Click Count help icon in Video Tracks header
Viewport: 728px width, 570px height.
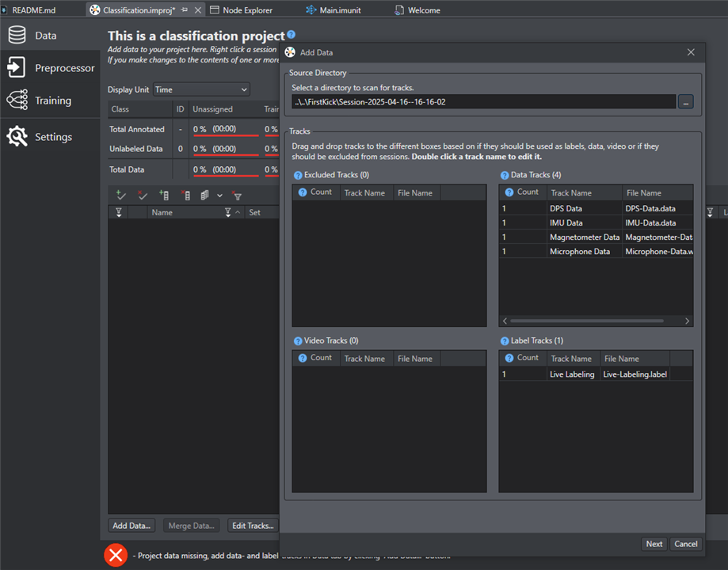(303, 358)
